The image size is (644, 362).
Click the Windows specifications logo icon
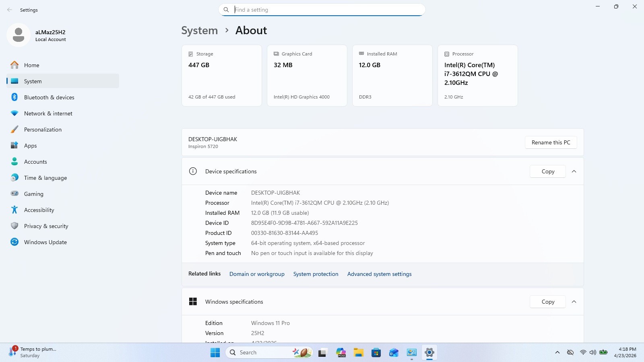point(193,302)
